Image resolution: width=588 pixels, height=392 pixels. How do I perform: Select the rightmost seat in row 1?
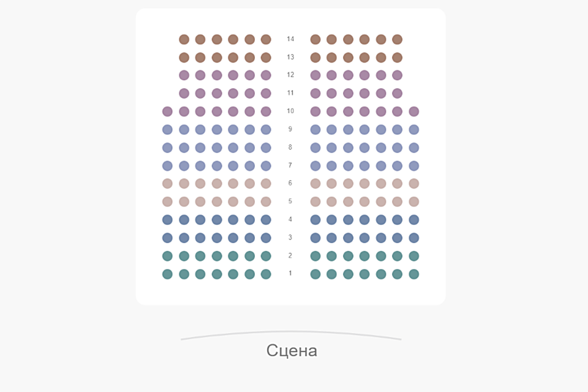point(414,274)
